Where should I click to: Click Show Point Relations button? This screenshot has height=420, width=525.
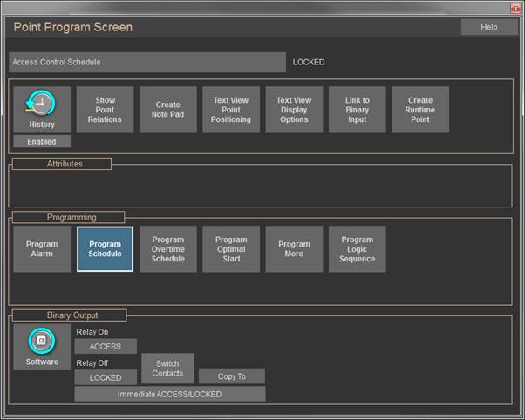(106, 110)
